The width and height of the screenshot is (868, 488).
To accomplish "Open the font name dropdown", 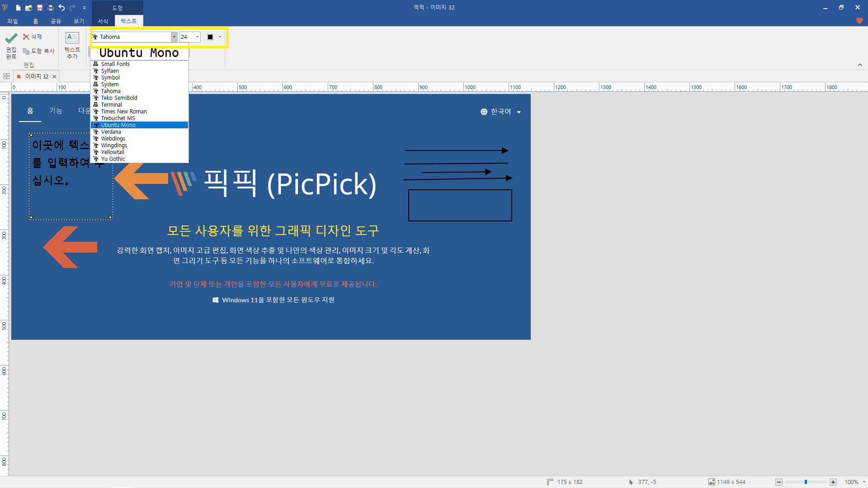I will (x=174, y=37).
